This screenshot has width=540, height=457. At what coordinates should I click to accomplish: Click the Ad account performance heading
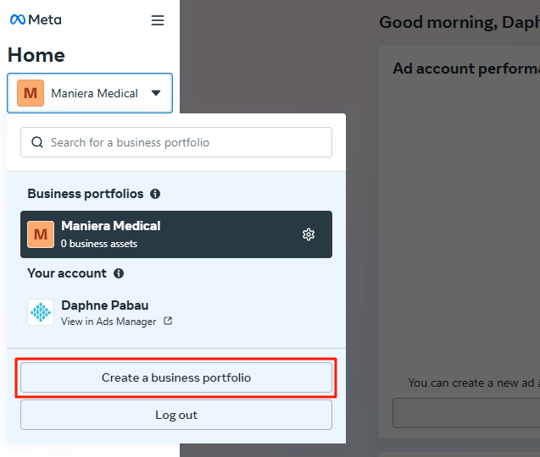point(466,69)
